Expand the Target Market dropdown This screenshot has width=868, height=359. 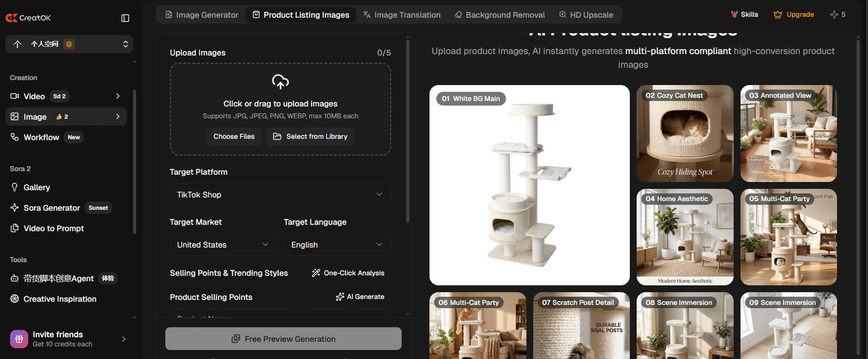(x=223, y=245)
